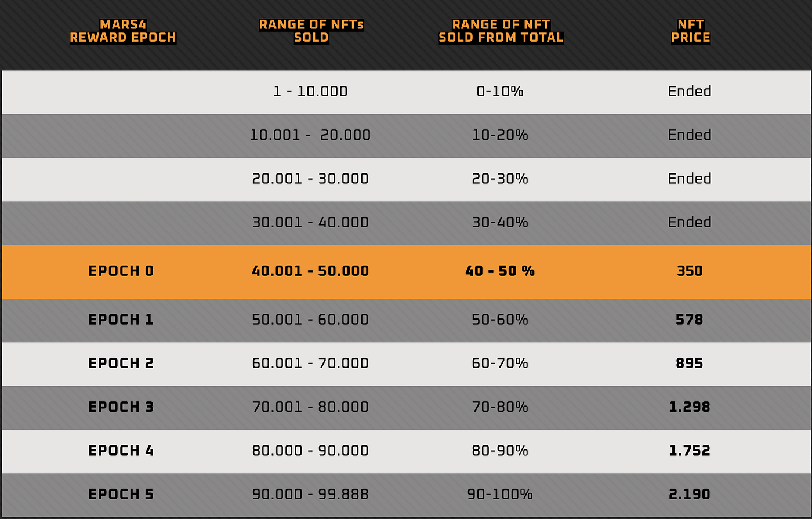The width and height of the screenshot is (812, 519).
Task: Select the RANGE OF NFTs SOLD header
Action: pos(311,31)
